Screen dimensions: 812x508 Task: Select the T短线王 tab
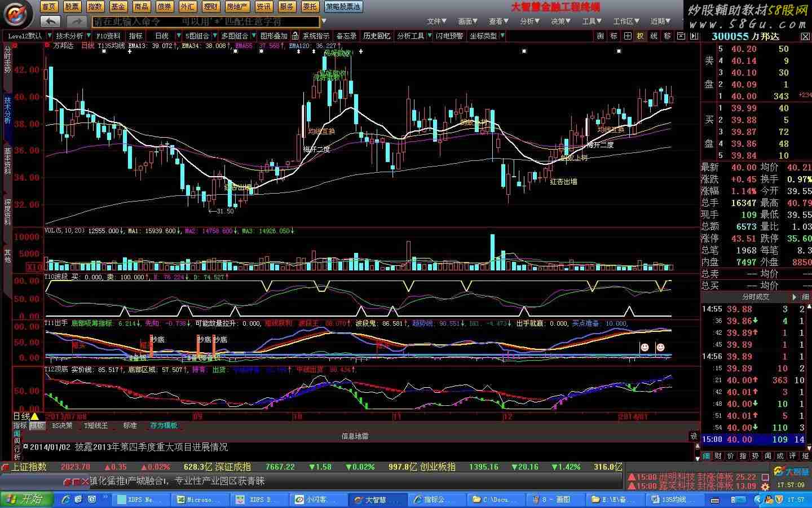(96, 426)
